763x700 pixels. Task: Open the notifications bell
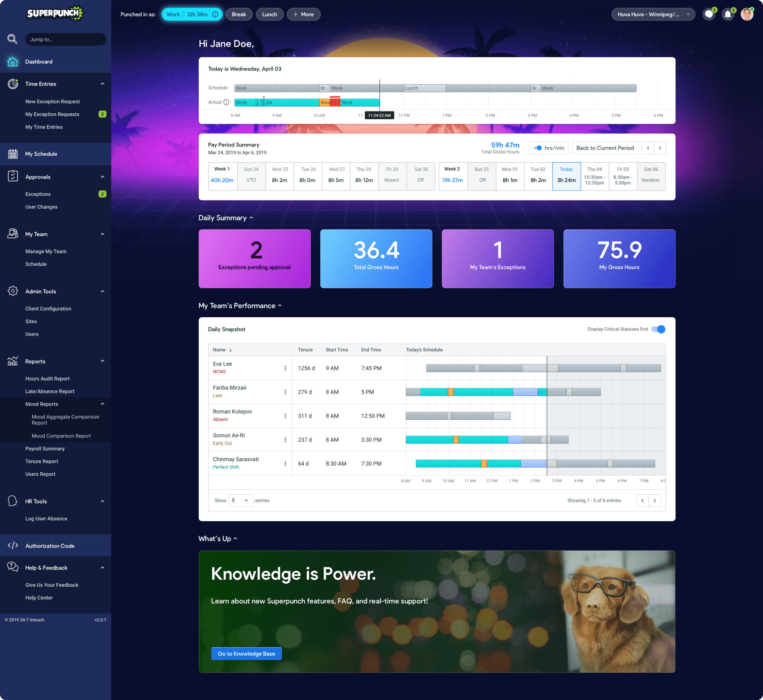pyautogui.click(x=727, y=15)
